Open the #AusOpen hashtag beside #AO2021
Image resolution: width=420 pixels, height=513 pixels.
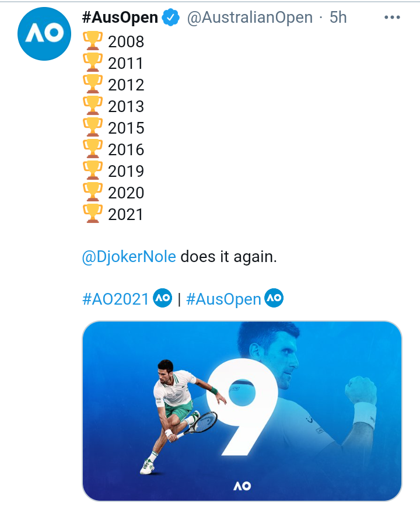(x=223, y=299)
